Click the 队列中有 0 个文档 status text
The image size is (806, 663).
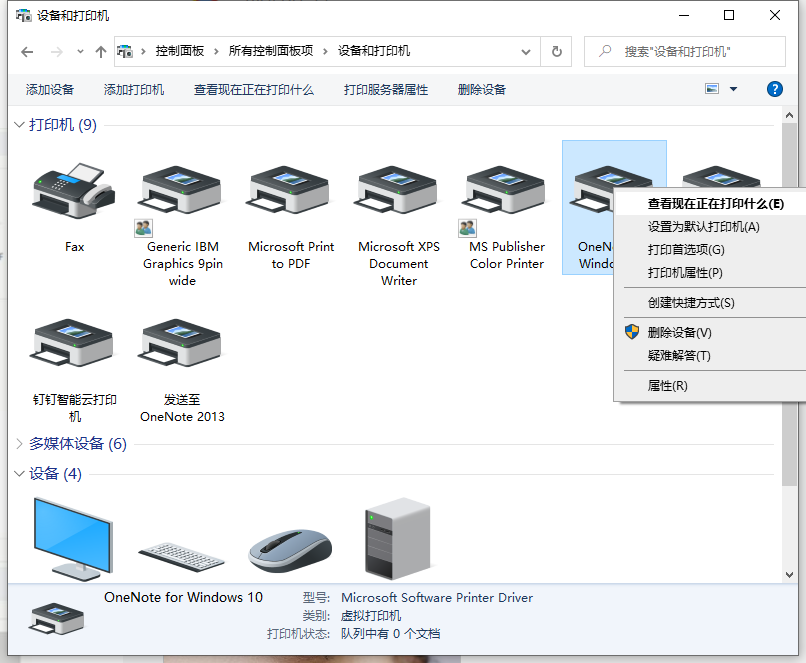[390, 634]
